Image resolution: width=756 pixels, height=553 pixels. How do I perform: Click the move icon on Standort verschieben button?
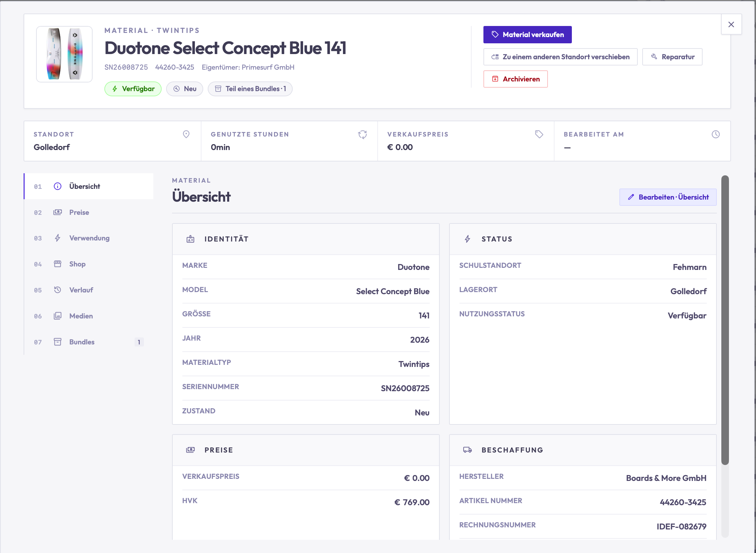495,57
